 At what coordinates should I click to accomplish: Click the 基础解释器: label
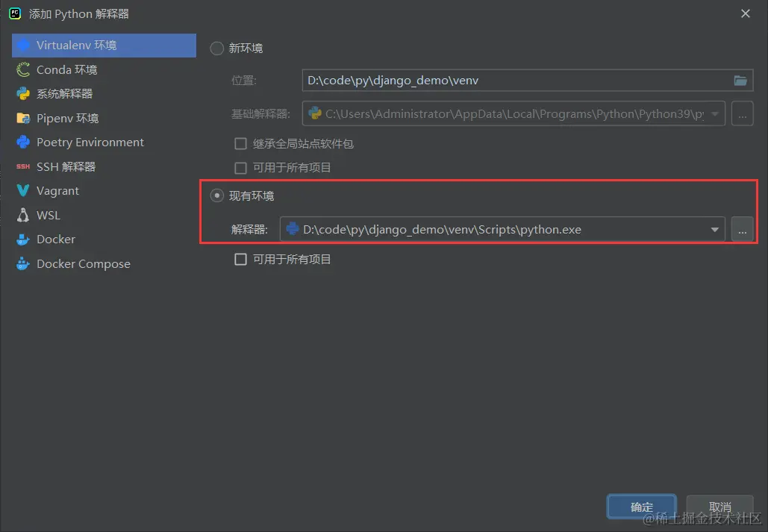(x=260, y=113)
